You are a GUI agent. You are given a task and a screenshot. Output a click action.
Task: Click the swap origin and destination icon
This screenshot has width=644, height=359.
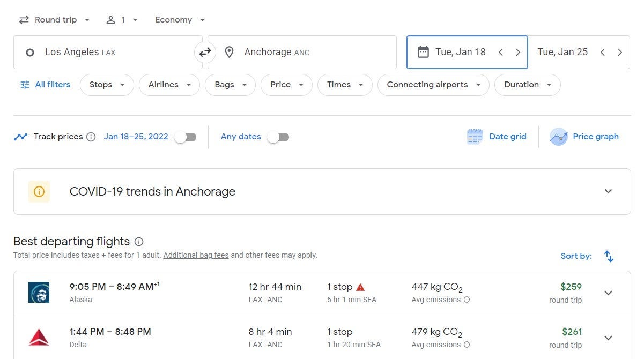click(205, 52)
